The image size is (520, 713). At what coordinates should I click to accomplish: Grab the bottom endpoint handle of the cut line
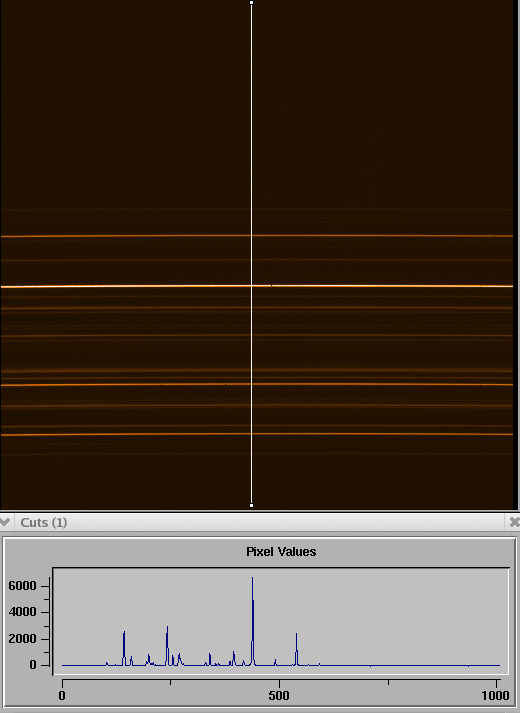252,505
